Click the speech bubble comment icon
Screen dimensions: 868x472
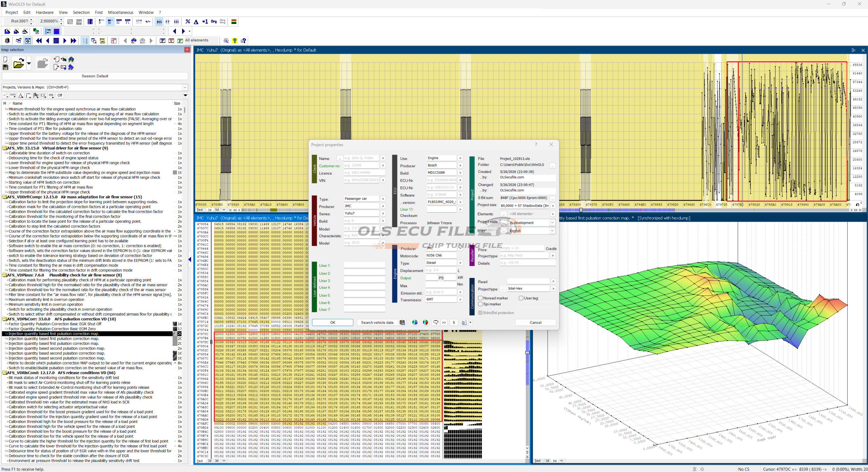point(436,322)
